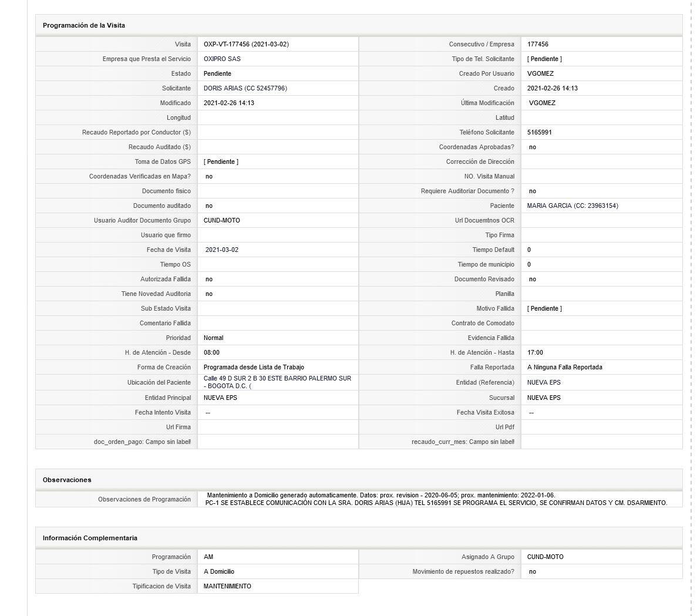Screen dimensions: 697x616
Task: Click the Creado timestamp 2021-02-26 14:13
Action: coord(553,89)
